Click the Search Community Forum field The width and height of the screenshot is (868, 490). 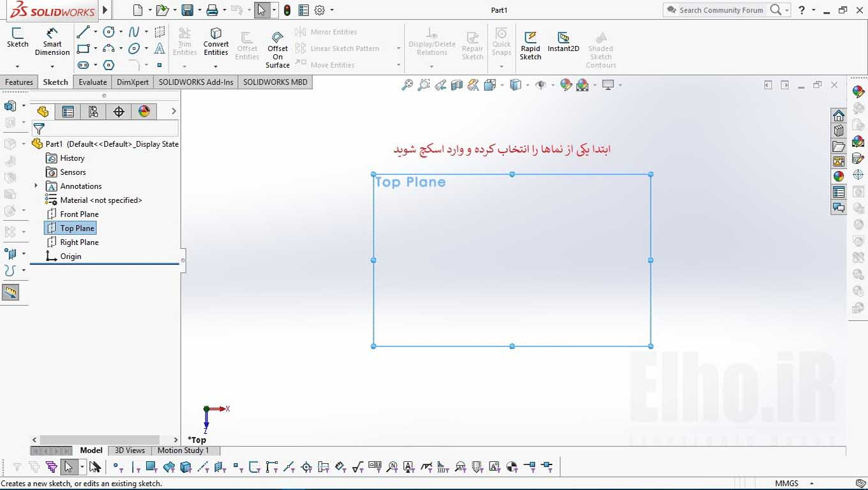click(x=721, y=10)
